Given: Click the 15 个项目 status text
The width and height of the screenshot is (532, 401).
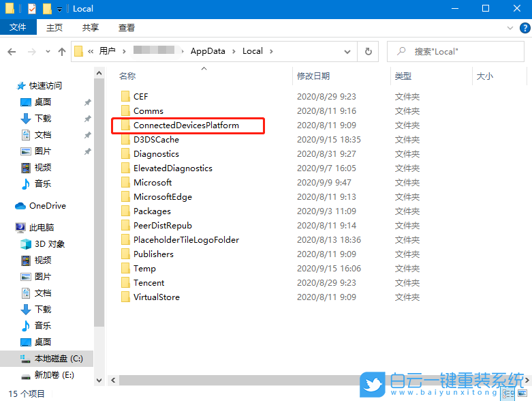Looking at the screenshot, I should pyautogui.click(x=27, y=394).
